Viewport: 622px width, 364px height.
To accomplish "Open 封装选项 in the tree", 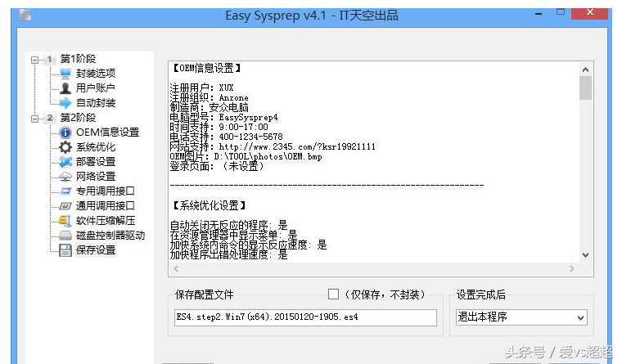I will (x=96, y=74).
